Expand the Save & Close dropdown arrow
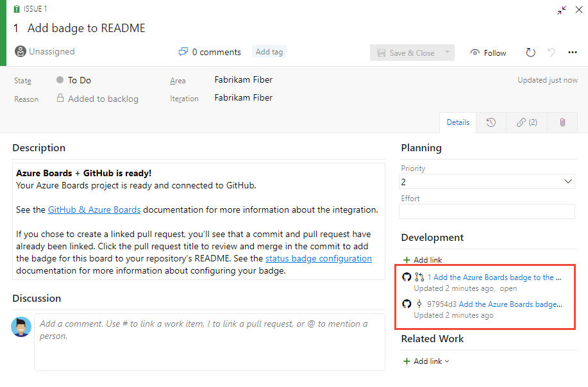The height and width of the screenshot is (387, 588). (446, 53)
